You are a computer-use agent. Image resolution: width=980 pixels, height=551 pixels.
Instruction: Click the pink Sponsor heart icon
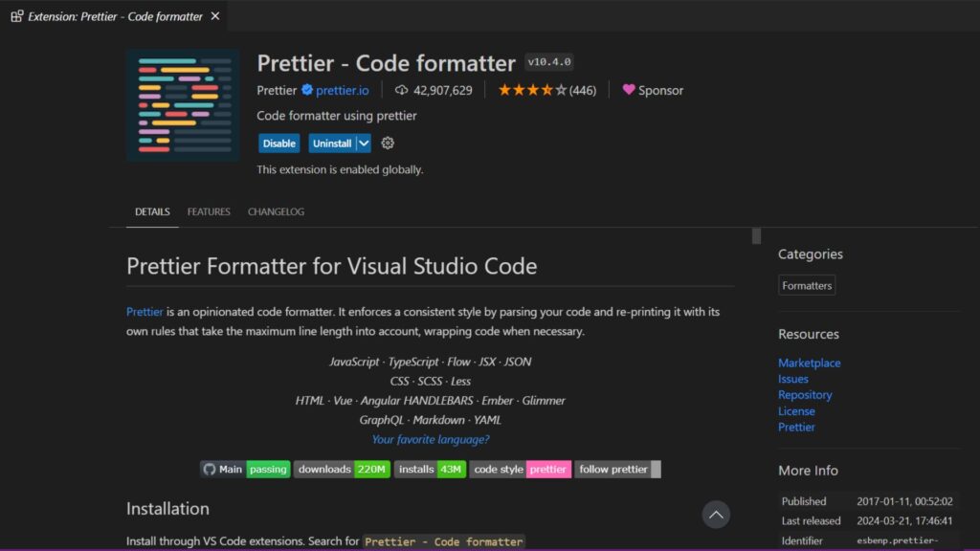629,89
